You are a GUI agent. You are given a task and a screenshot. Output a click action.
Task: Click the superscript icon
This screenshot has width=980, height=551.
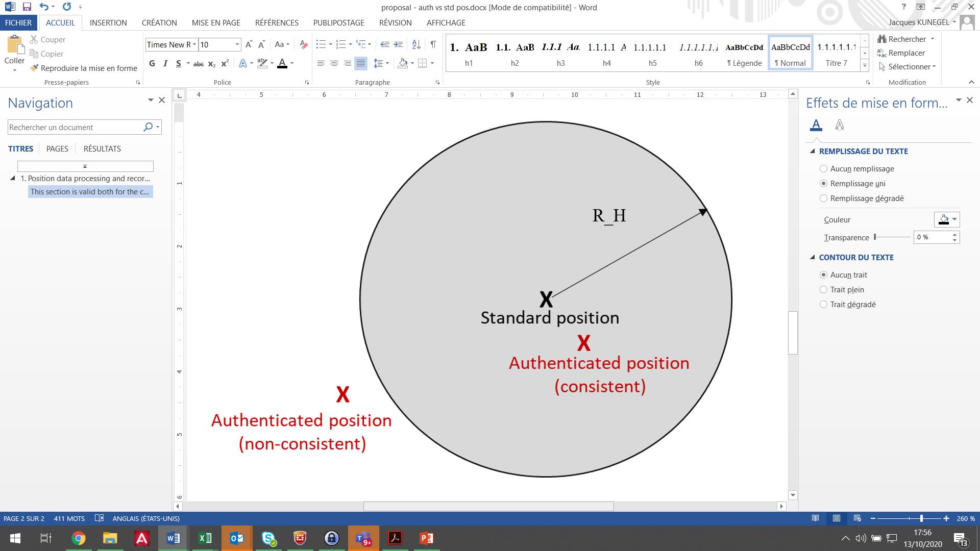click(225, 64)
